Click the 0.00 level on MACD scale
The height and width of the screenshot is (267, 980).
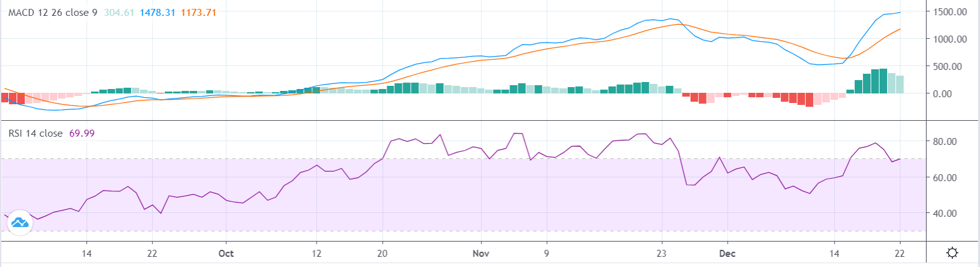pos(955,93)
